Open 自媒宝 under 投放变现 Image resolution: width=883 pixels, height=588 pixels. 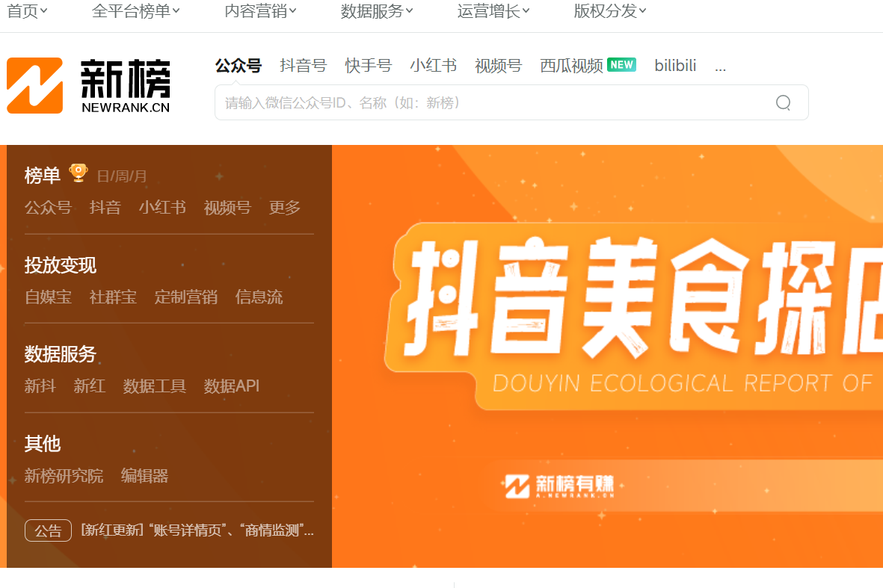coord(48,297)
